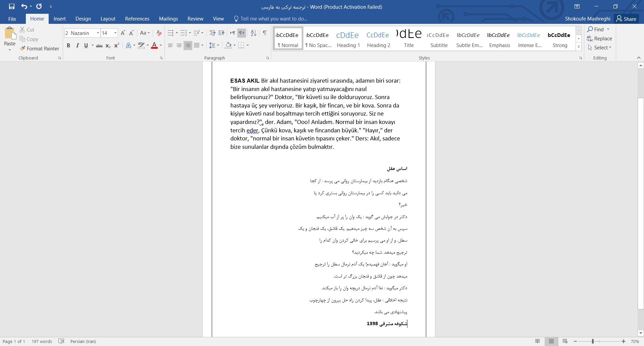
Task: Redo the last action
Action: click(39, 6)
